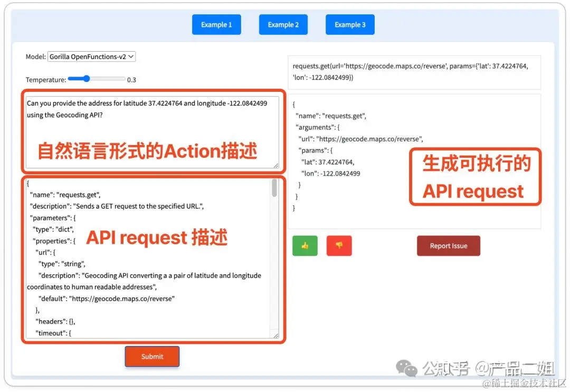Image resolution: width=570 pixels, height=392 pixels.
Task: Click inside the natural-language prompt text area
Action: pos(153,132)
